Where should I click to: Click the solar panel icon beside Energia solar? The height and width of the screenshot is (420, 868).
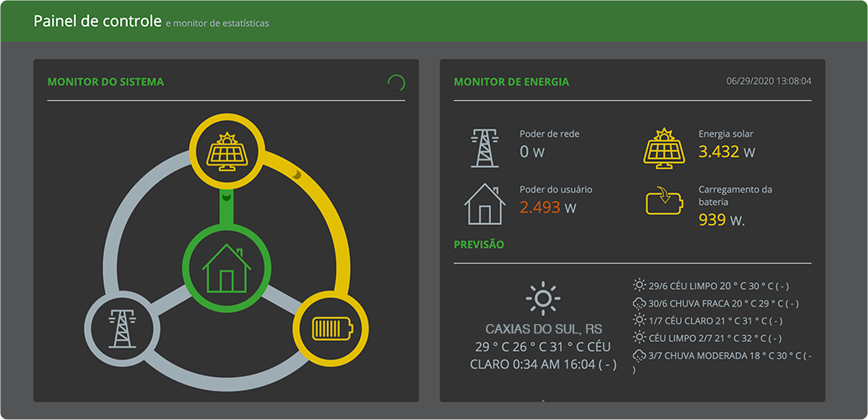pyautogui.click(x=664, y=147)
